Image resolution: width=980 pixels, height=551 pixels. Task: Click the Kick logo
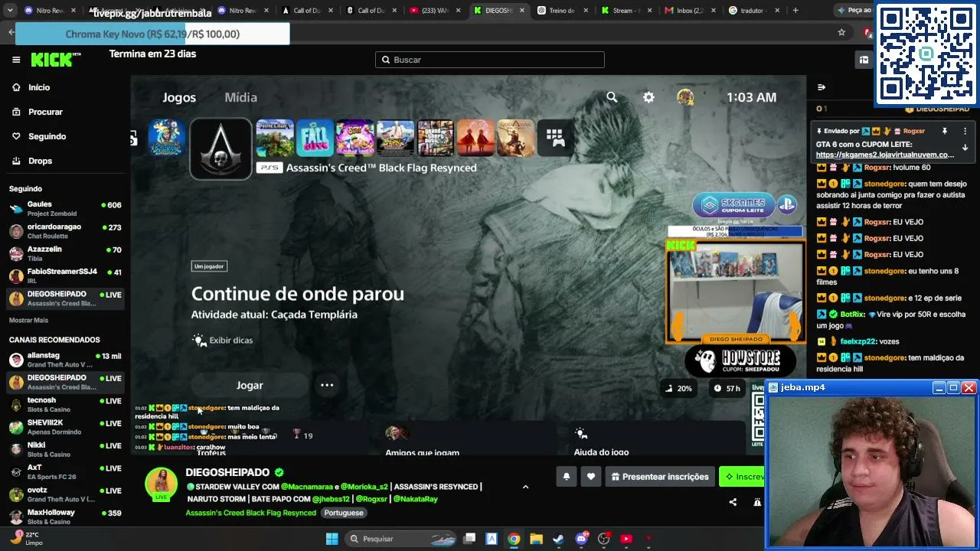tap(56, 60)
